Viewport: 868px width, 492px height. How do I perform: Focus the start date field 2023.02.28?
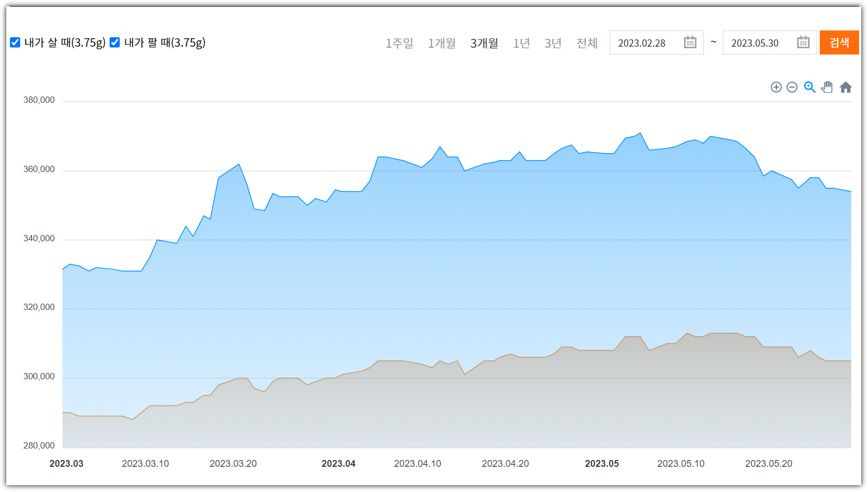click(656, 42)
